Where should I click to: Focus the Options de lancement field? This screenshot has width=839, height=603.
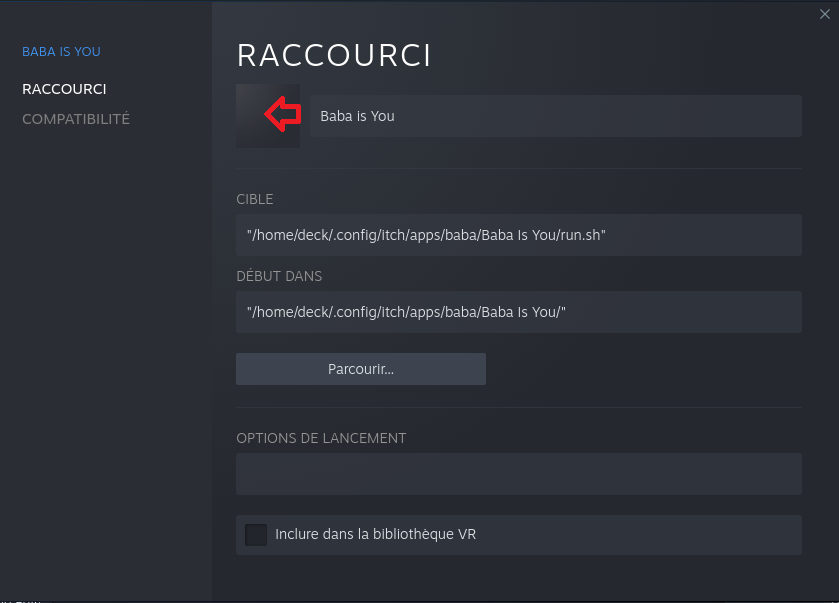click(518, 474)
